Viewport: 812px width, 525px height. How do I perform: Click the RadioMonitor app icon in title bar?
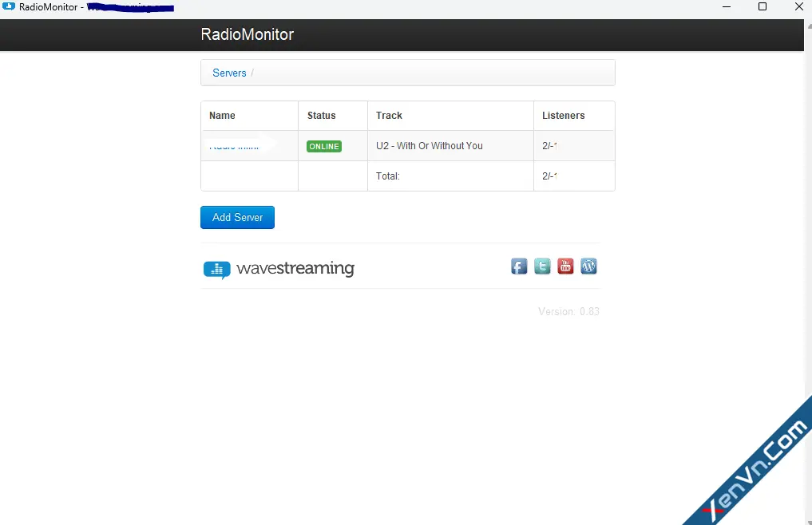coord(9,6)
